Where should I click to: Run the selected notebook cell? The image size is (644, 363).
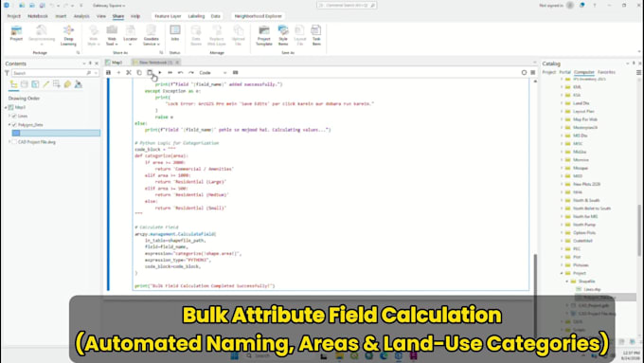160,73
